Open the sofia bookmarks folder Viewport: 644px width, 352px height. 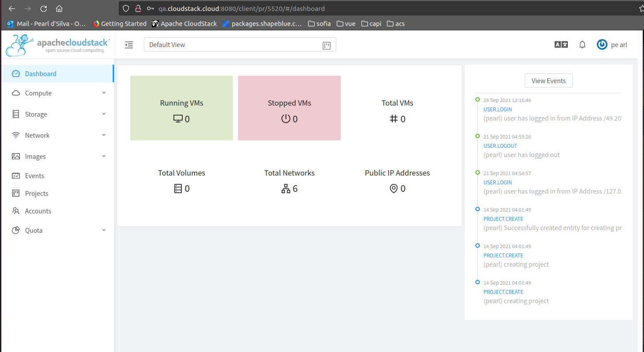click(x=319, y=24)
